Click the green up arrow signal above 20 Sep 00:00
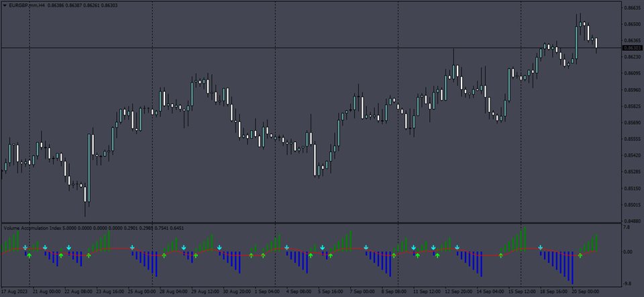 (x=580, y=255)
